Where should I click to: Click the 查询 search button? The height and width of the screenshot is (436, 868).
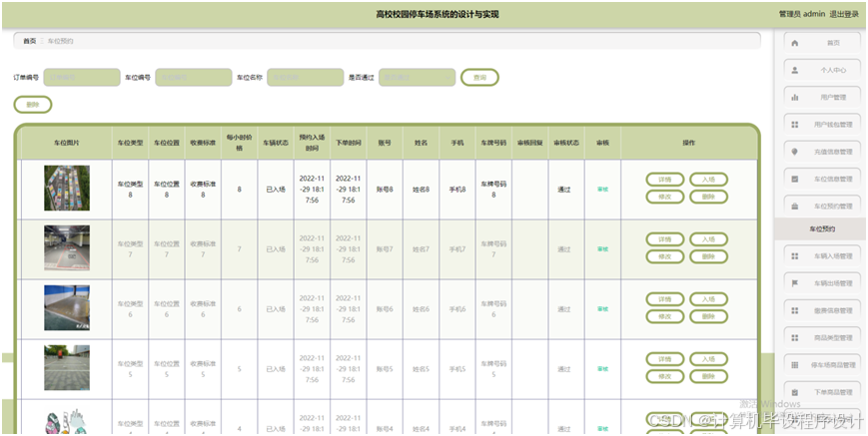pyautogui.click(x=479, y=78)
